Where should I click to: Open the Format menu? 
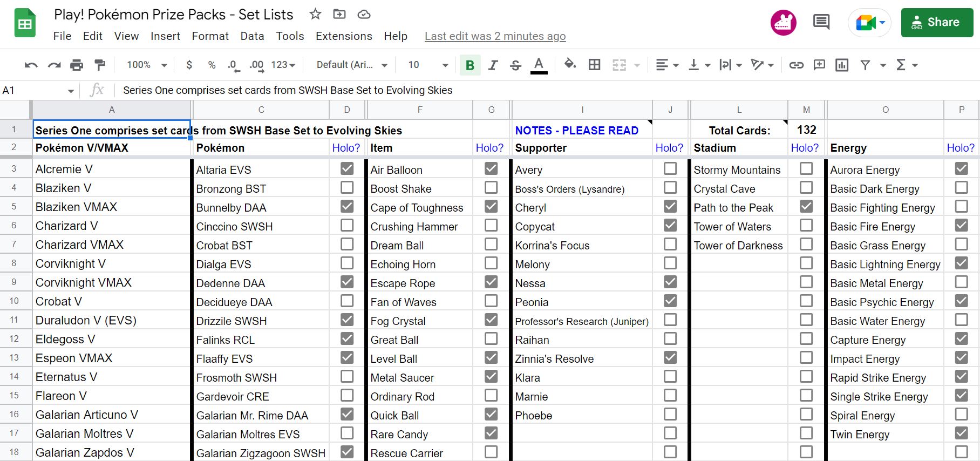click(x=210, y=36)
